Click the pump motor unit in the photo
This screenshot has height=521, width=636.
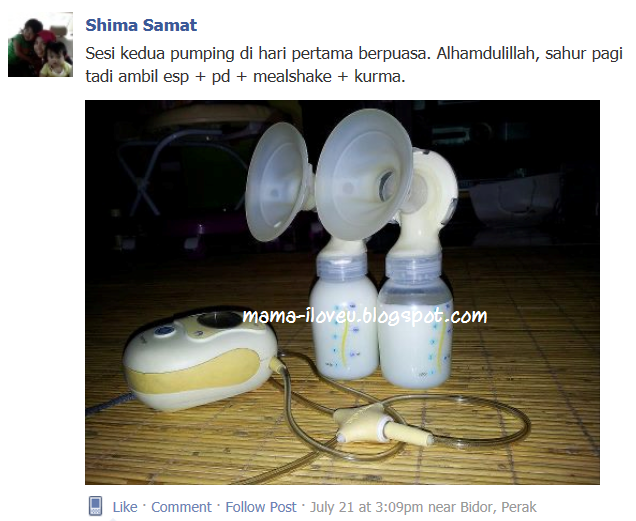point(200,359)
